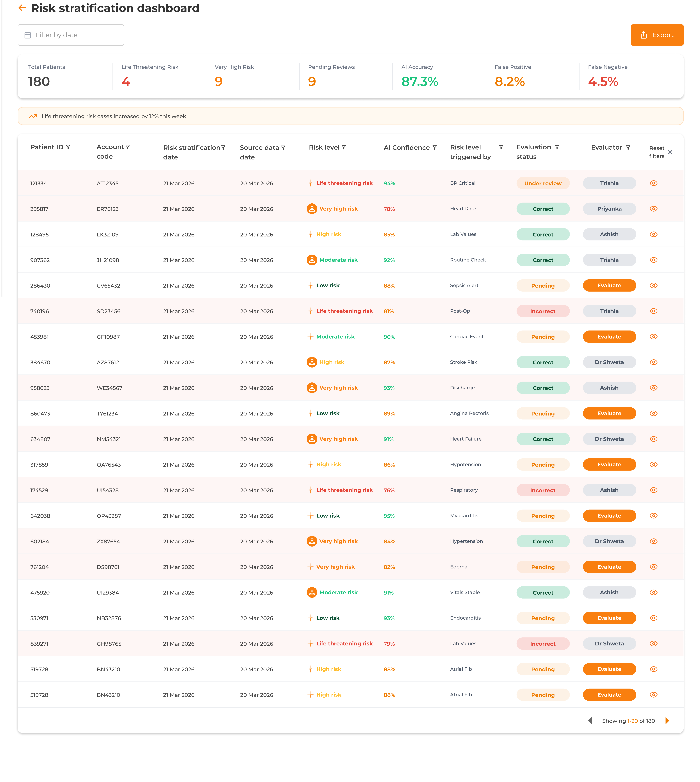Viewport: 700px width, 782px height.
Task: View details of patient 453981
Action: pos(654,337)
